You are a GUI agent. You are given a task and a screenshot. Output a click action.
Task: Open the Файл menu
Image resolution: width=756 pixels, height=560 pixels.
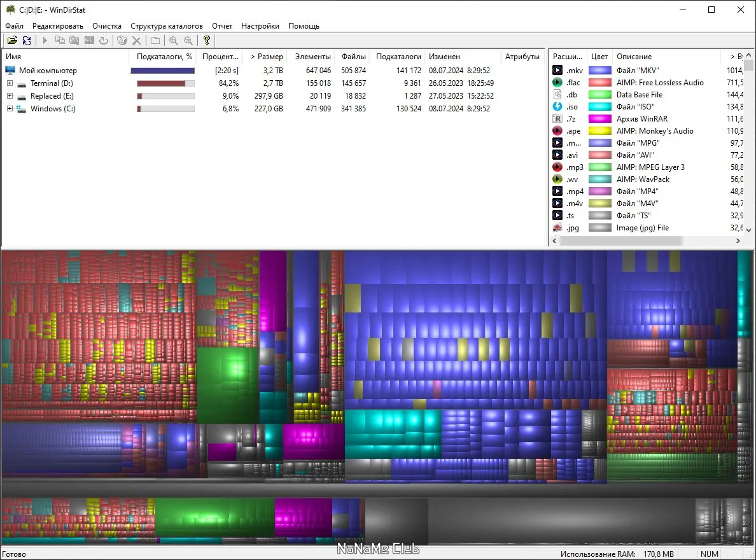coord(15,26)
